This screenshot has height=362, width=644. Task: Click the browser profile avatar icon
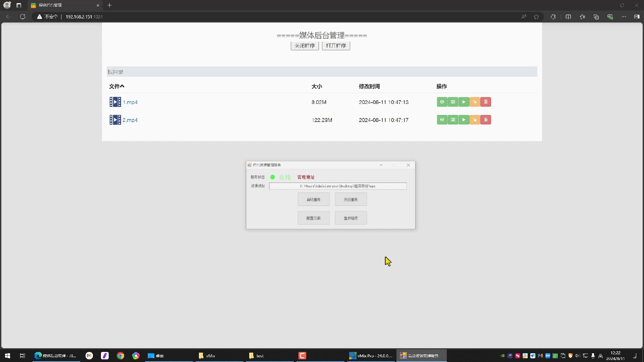coord(7,5)
